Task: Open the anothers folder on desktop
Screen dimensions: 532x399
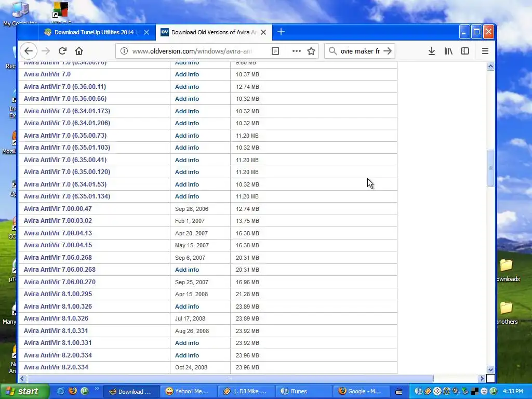Action: coord(507,313)
